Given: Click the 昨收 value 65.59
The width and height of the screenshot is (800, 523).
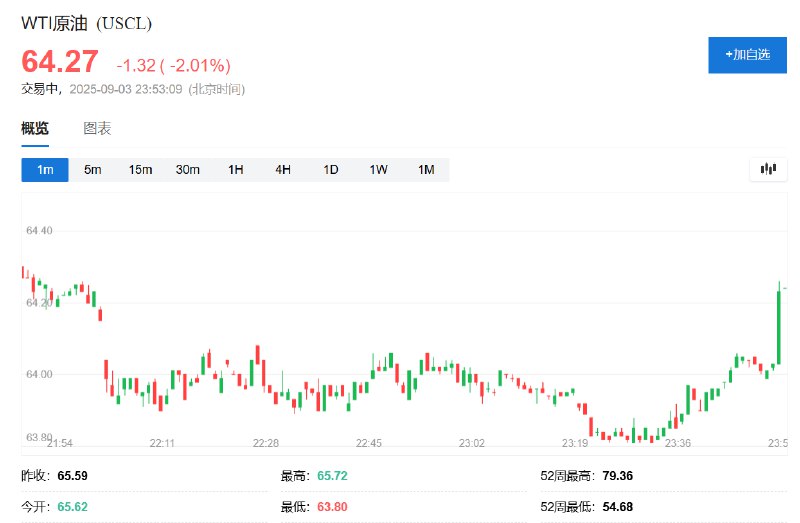Looking at the screenshot, I should pos(72,476).
